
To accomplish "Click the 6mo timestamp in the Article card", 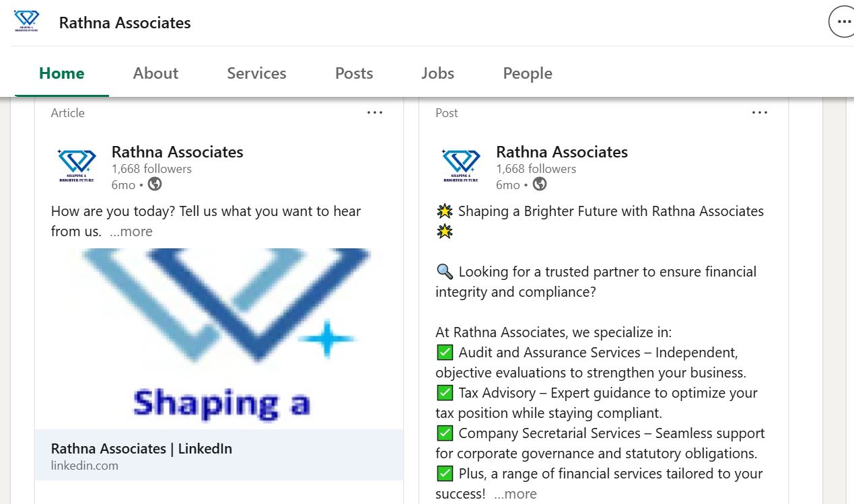I will [124, 185].
